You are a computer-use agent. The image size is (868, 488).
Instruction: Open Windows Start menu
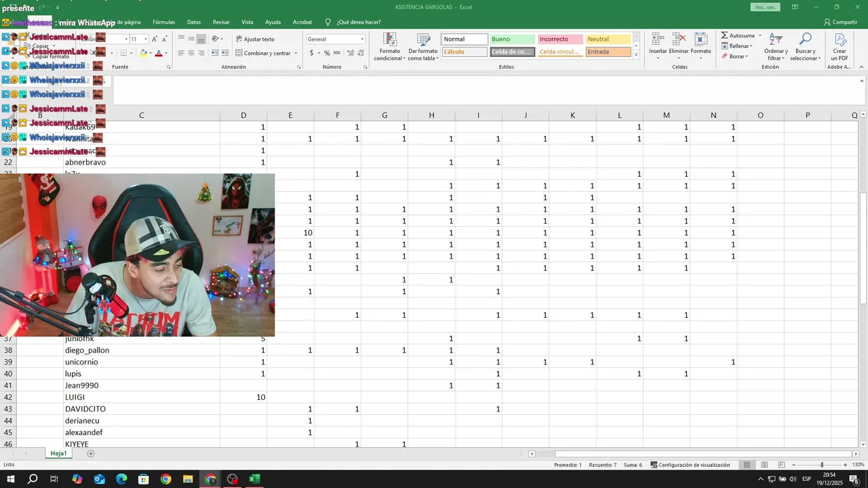click(x=11, y=479)
